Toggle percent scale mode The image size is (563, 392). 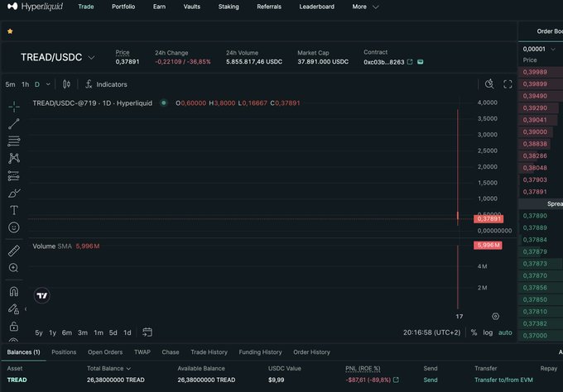coord(474,332)
